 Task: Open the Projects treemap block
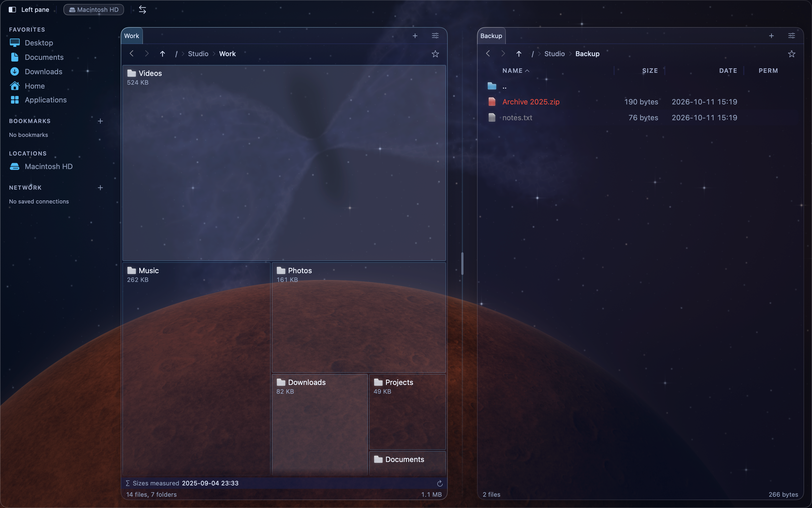[407, 412]
